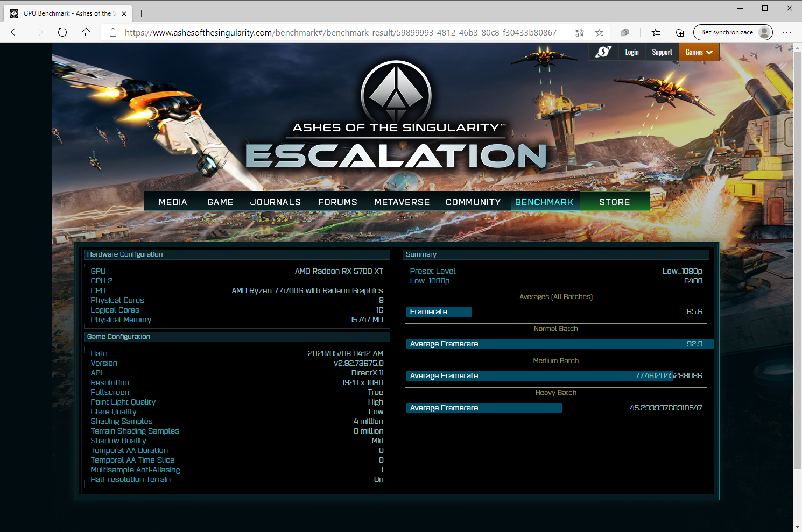Open the Login link
The image size is (802, 532).
[632, 52]
